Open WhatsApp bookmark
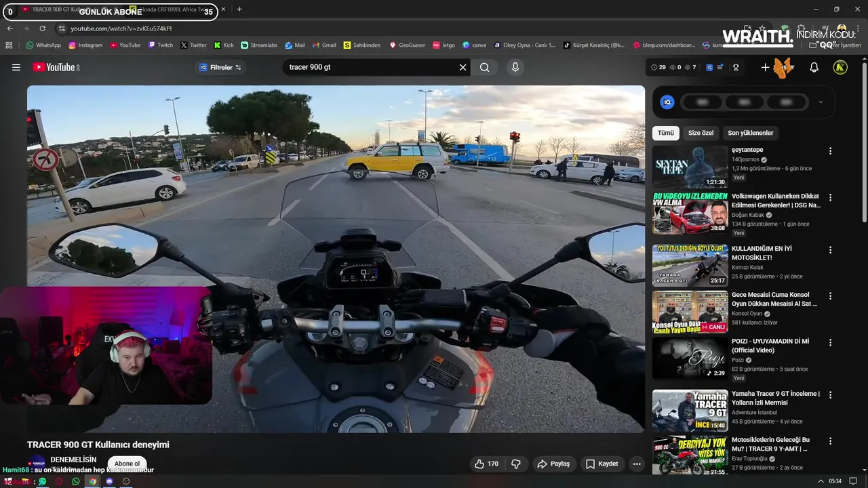Screen dimensions: 868x488 point(43,45)
